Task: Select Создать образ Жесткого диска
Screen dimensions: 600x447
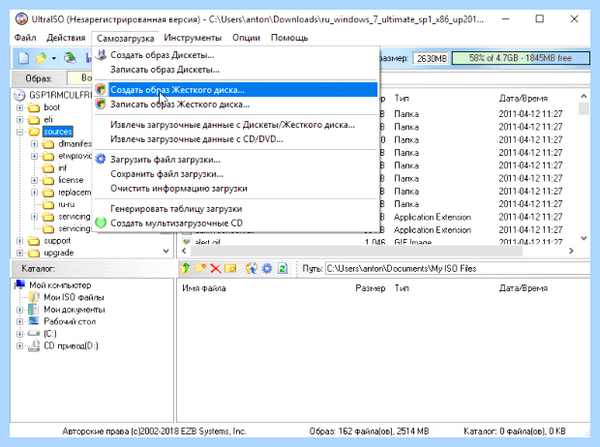Action: [236, 90]
